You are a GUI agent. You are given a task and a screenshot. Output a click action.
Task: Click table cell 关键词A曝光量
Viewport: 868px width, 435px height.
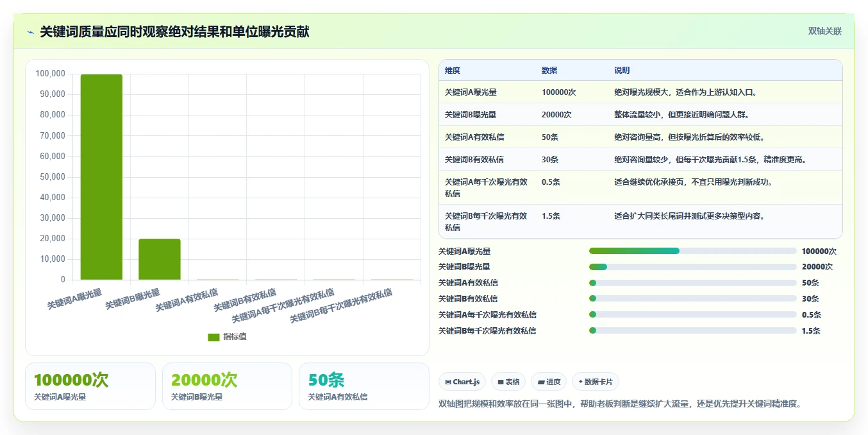pyautogui.click(x=471, y=92)
